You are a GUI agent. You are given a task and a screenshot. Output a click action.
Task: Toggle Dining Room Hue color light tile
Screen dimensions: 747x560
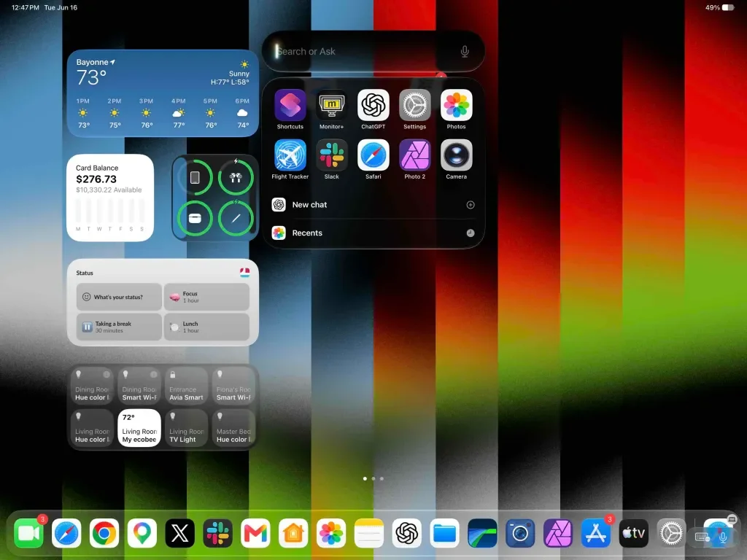coord(93,386)
